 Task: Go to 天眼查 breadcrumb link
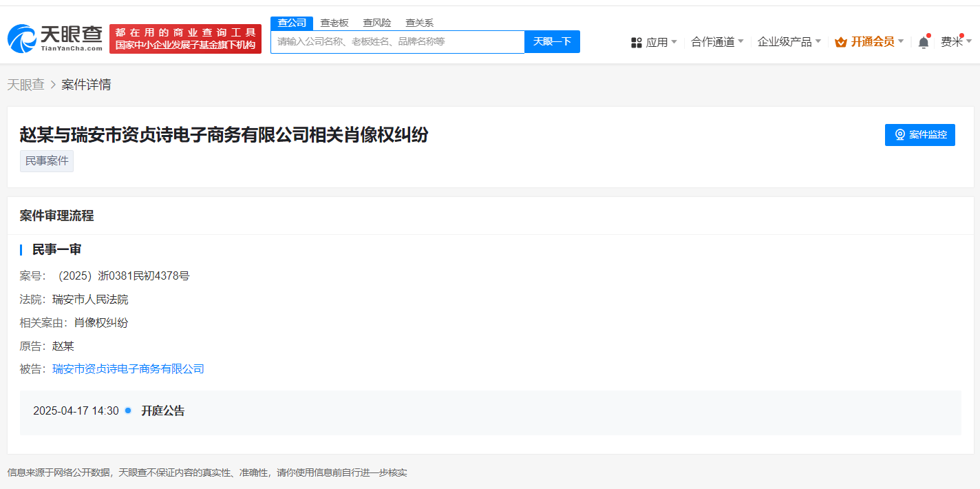tap(25, 85)
